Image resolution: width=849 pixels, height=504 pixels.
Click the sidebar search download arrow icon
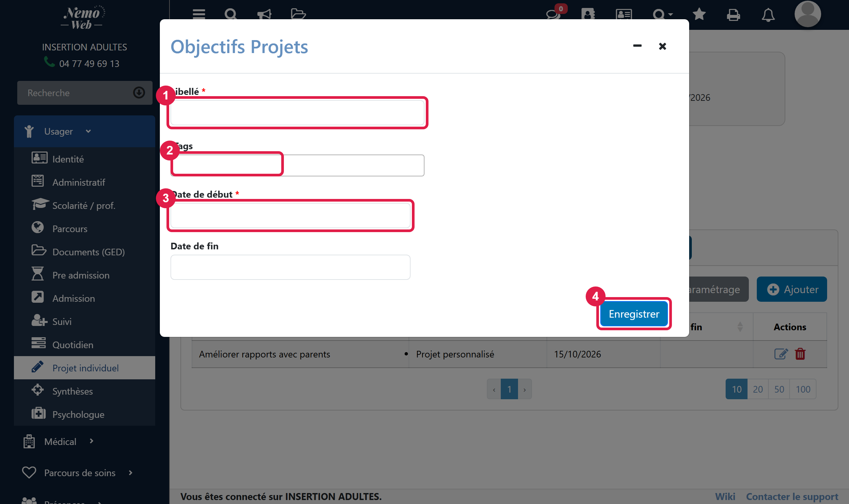tap(139, 93)
